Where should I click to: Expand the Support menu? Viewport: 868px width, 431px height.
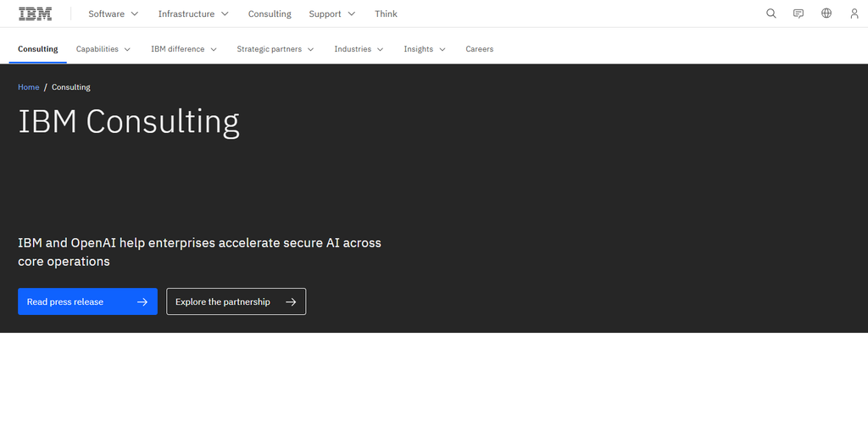pyautogui.click(x=332, y=14)
